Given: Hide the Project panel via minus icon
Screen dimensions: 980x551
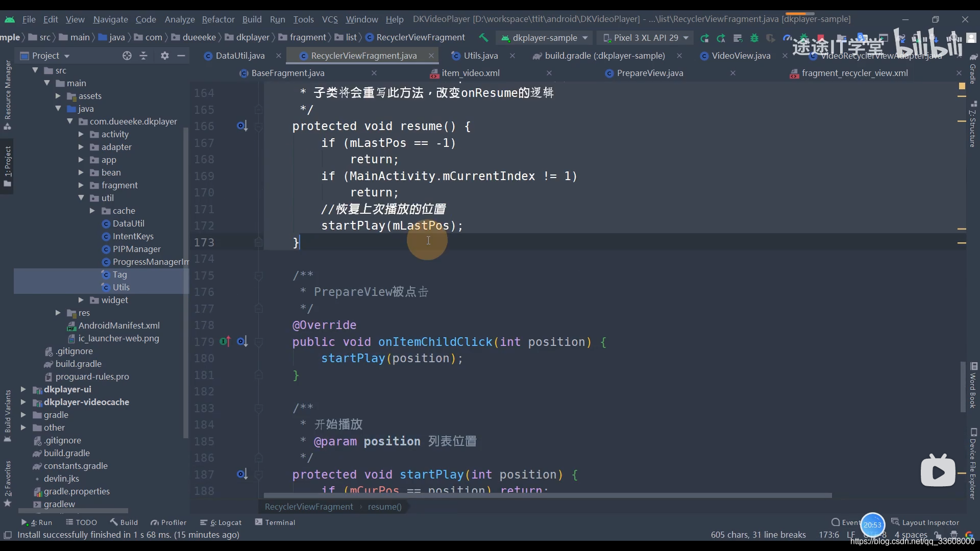Looking at the screenshot, I should (181, 56).
